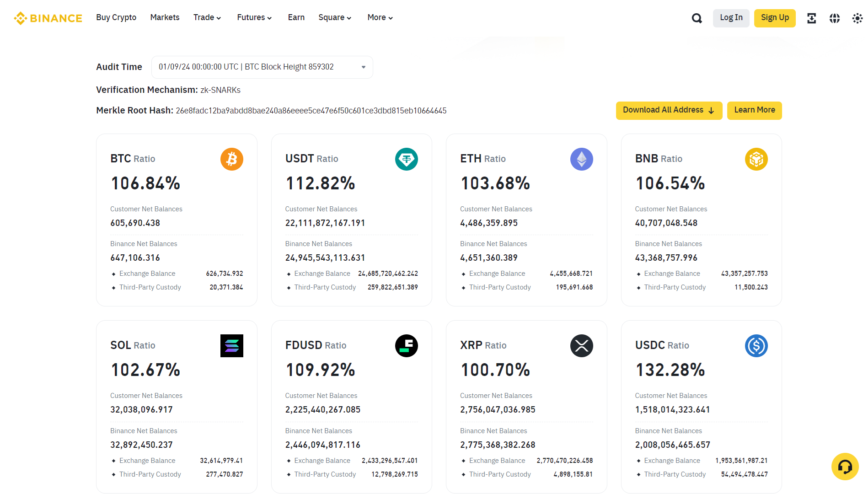Open the search icon in header
This screenshot has width=868, height=494.
[697, 18]
